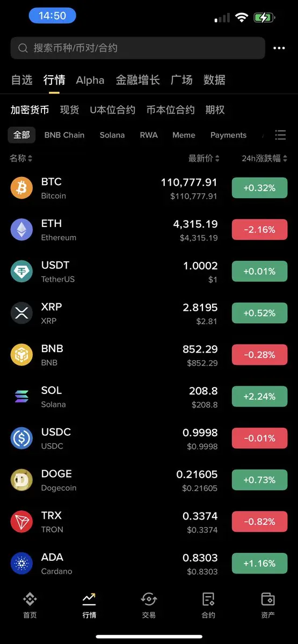
Task: Tap ETH -2.16% change button
Action: pyautogui.click(x=259, y=230)
